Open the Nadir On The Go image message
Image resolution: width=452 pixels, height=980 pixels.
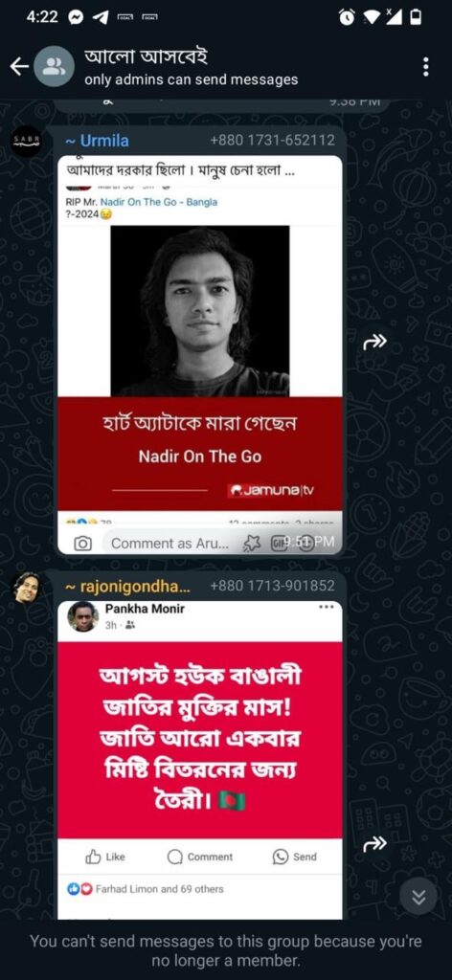tap(200, 354)
